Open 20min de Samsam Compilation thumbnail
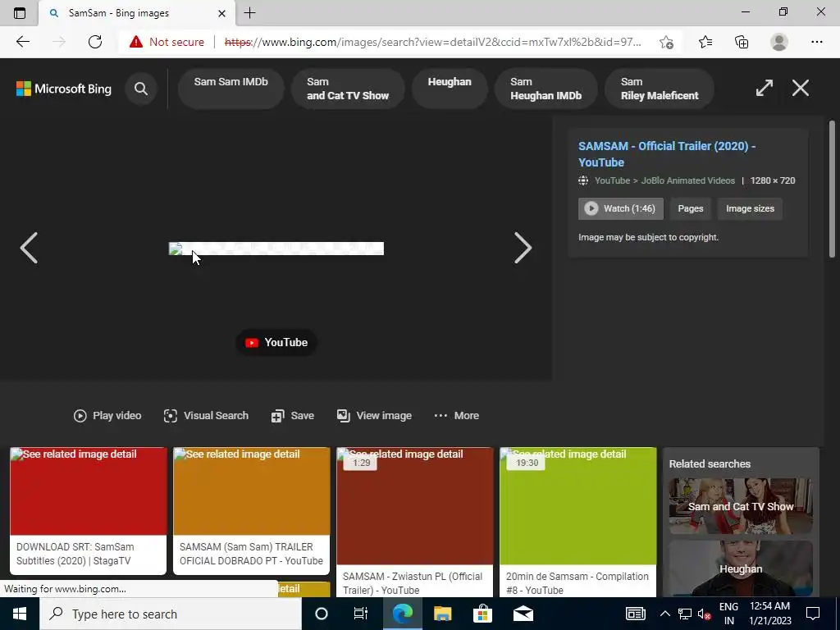 pos(578,506)
